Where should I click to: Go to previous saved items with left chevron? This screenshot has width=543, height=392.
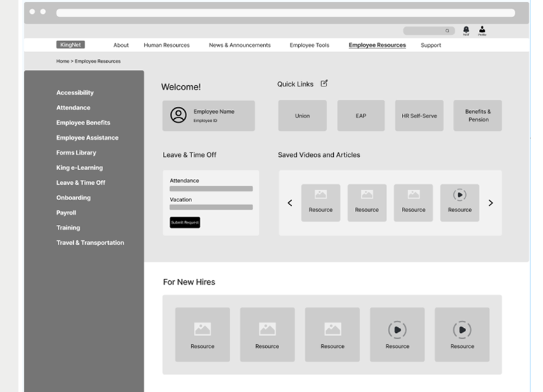tap(290, 203)
